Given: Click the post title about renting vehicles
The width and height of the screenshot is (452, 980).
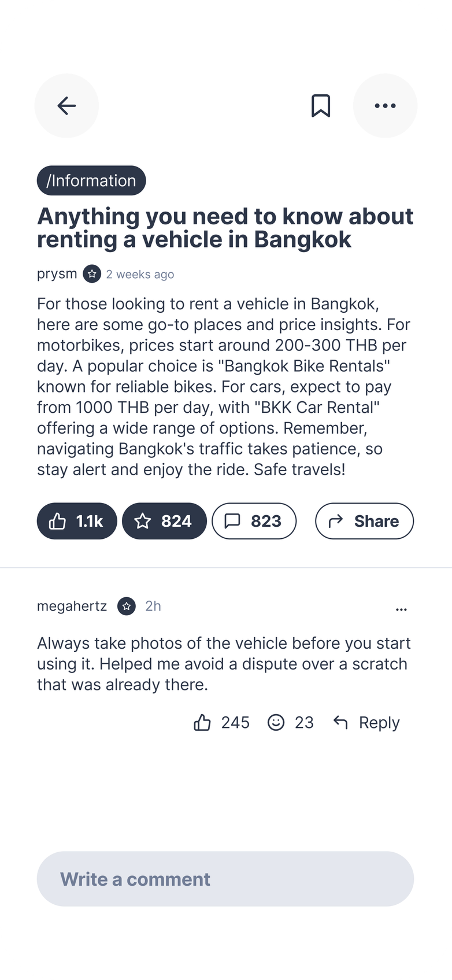Looking at the screenshot, I should click(x=225, y=228).
